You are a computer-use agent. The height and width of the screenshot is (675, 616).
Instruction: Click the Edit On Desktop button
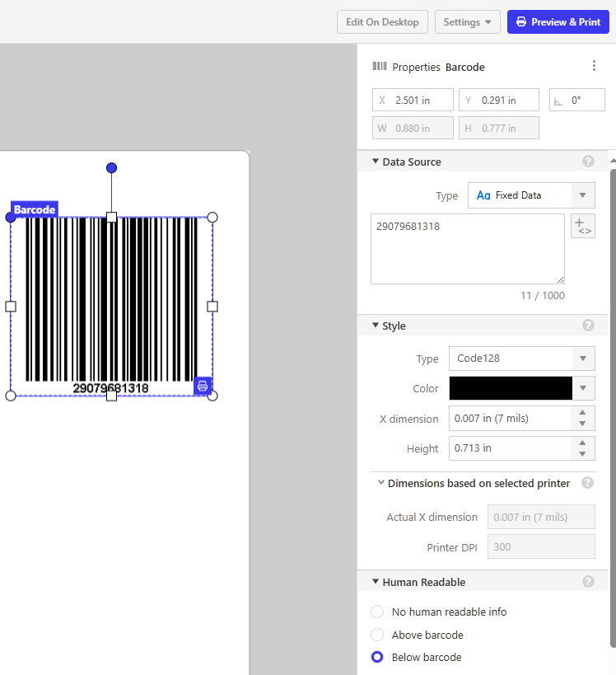tap(382, 22)
